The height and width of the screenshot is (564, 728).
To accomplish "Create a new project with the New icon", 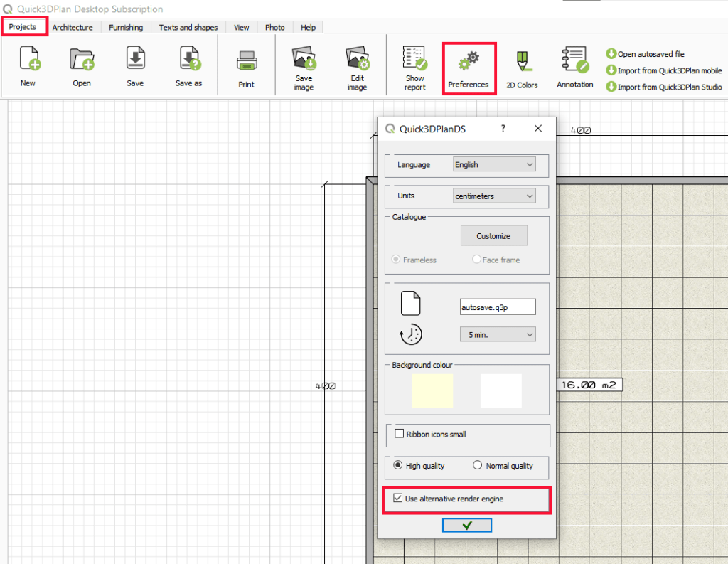I will pyautogui.click(x=29, y=58).
